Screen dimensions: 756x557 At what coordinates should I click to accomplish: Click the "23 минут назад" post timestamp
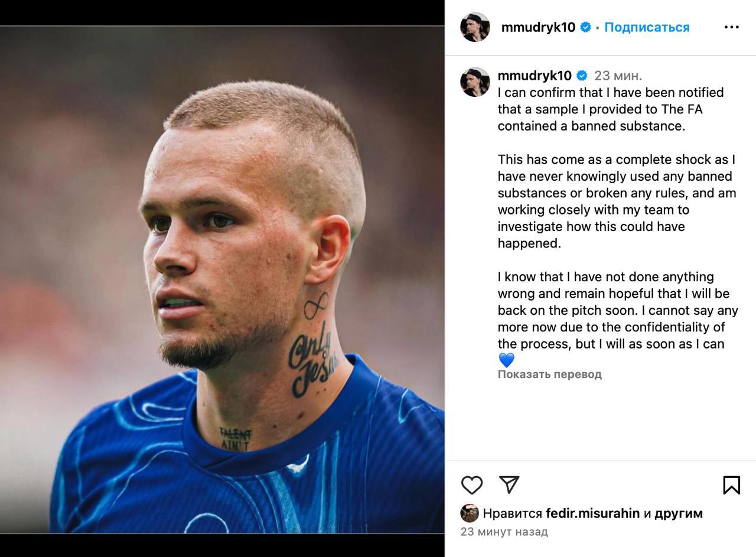pos(504,532)
